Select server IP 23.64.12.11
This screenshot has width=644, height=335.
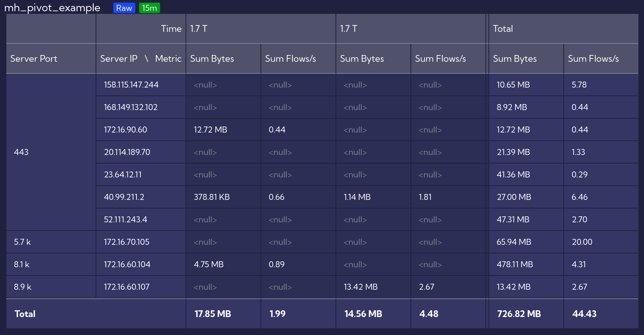pyautogui.click(x=123, y=175)
